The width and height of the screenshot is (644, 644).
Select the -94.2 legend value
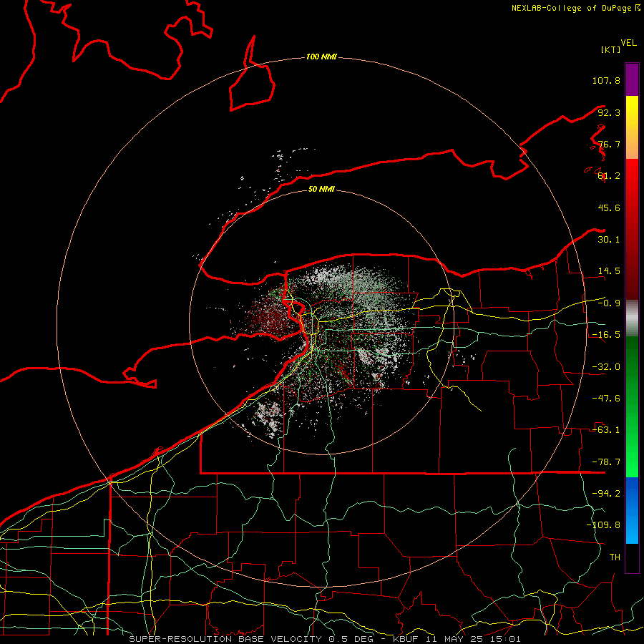606,494
